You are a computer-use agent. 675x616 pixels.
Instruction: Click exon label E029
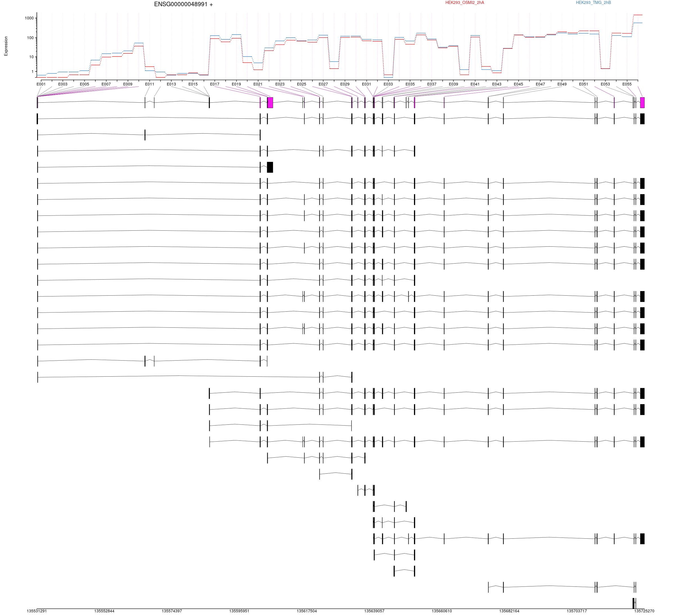coord(345,84)
